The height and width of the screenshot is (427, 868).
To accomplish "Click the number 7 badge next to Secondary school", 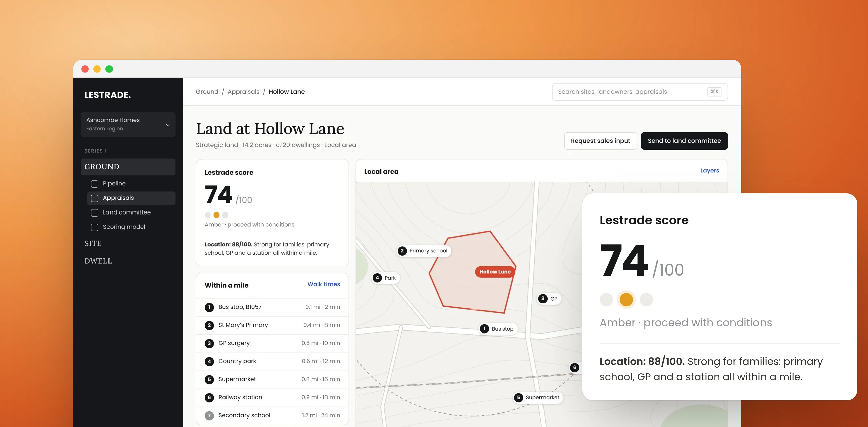I will point(209,416).
